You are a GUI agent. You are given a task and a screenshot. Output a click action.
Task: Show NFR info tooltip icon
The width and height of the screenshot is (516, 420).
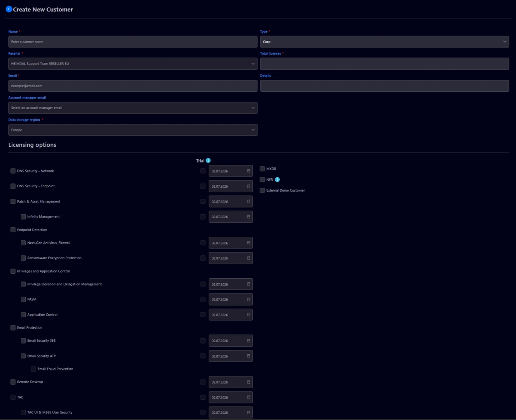pos(277,179)
